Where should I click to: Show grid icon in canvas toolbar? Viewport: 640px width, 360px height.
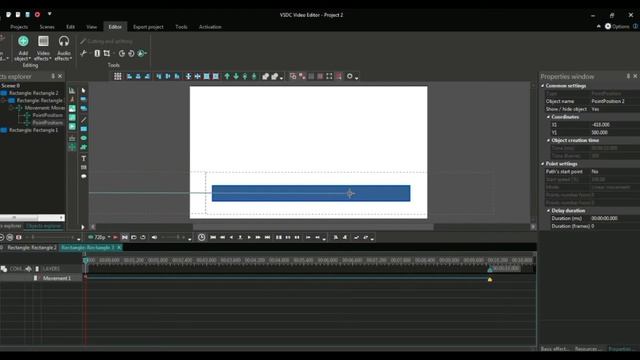(x=118, y=76)
